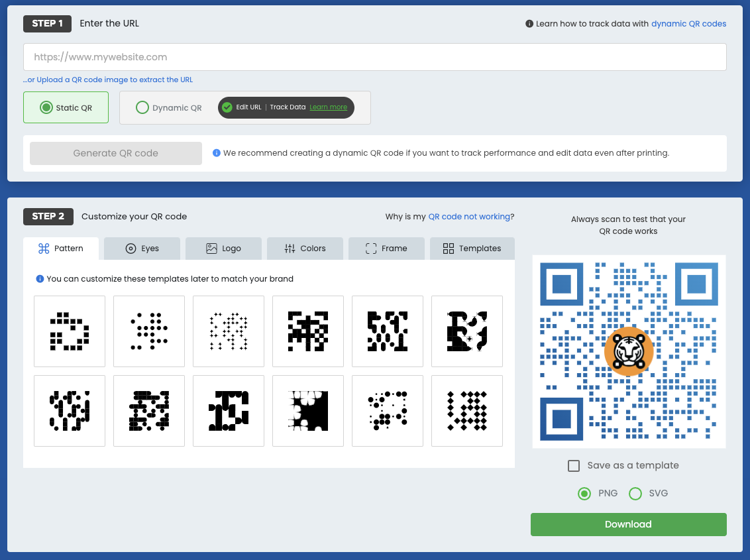
Task: Switch to the Templates tab
Action: tap(472, 249)
